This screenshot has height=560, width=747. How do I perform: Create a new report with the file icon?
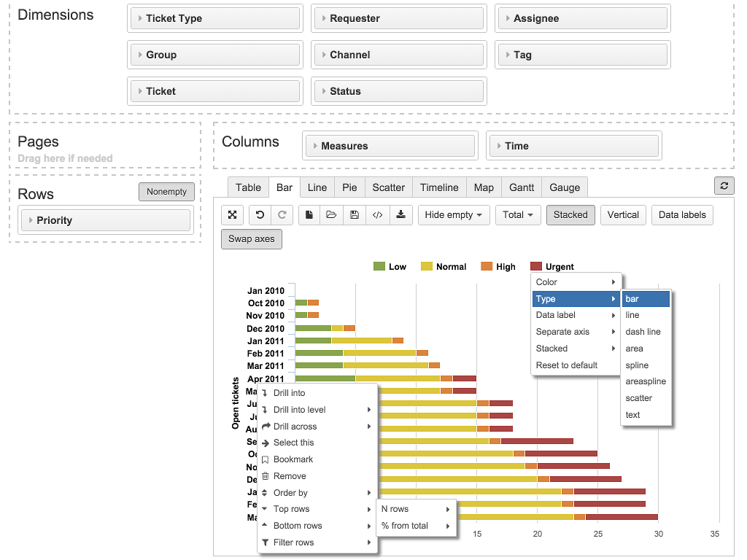[309, 215]
